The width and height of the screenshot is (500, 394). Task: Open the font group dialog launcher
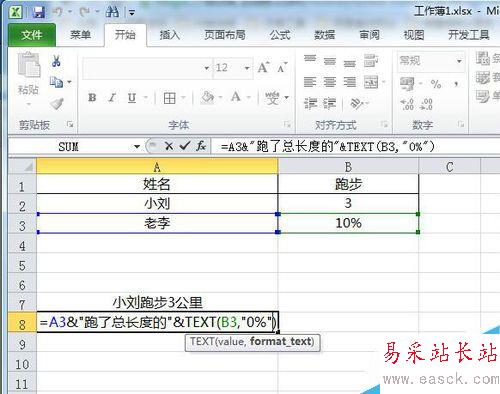(287, 125)
